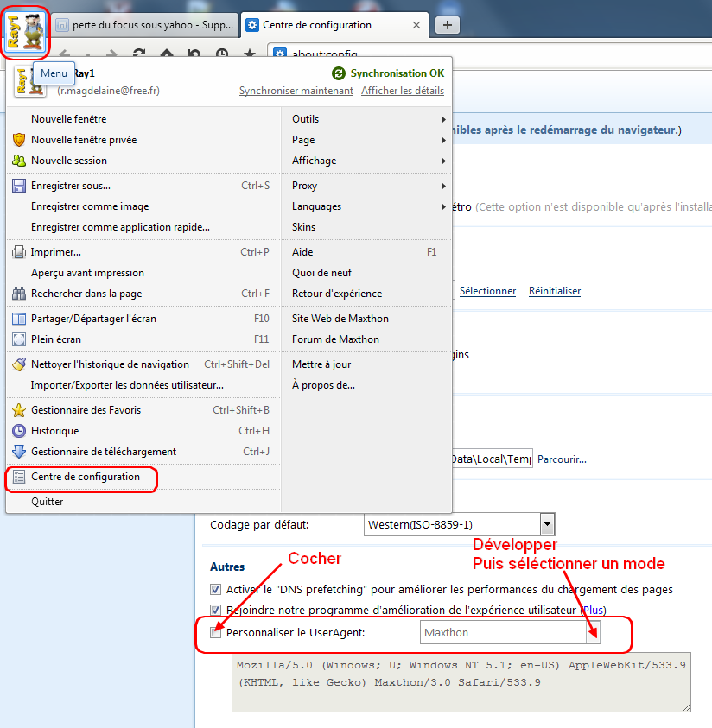Click the printer icon for Imprimer
Screen dimensions: 712x728
point(19,252)
